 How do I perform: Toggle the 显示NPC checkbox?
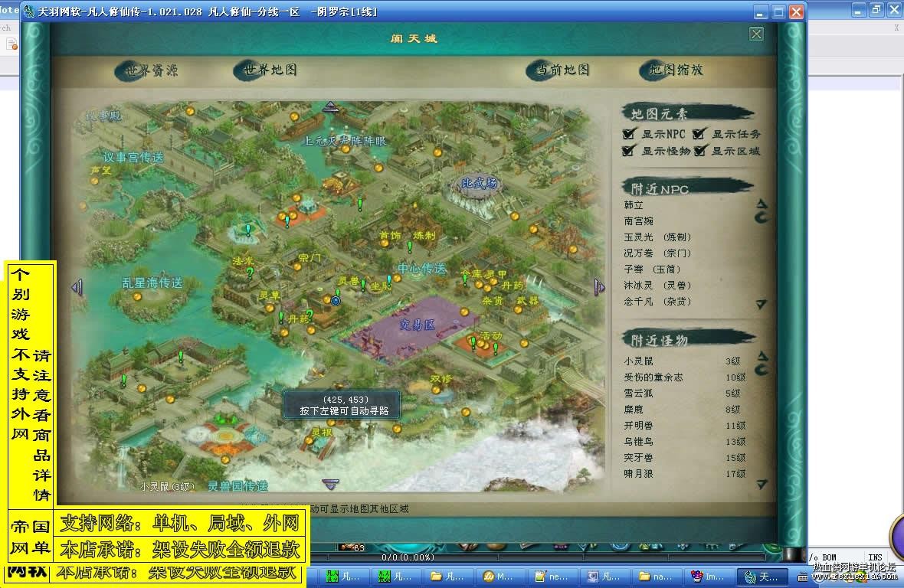[x=629, y=134]
